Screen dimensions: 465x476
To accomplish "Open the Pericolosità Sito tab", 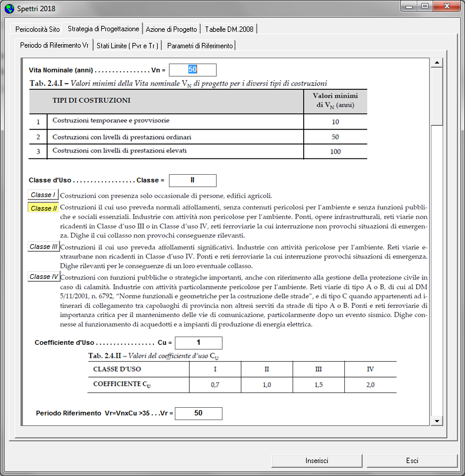I will tap(37, 29).
